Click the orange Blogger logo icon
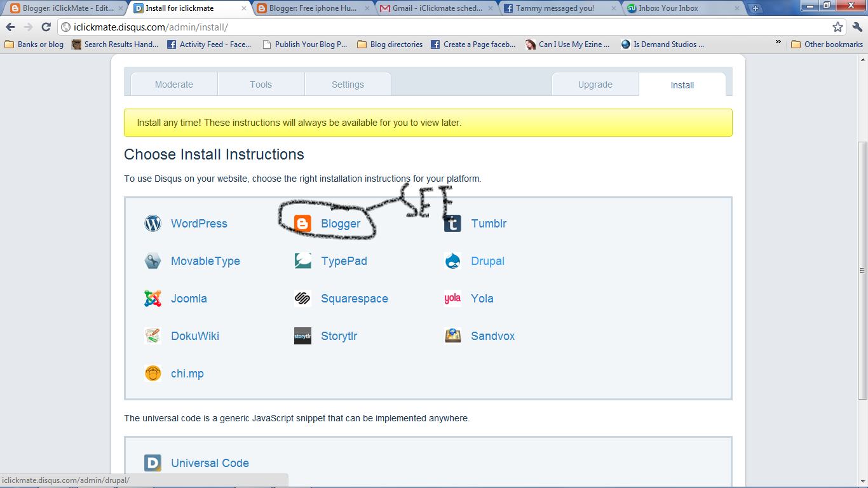Image resolution: width=868 pixels, height=488 pixels. click(x=302, y=224)
